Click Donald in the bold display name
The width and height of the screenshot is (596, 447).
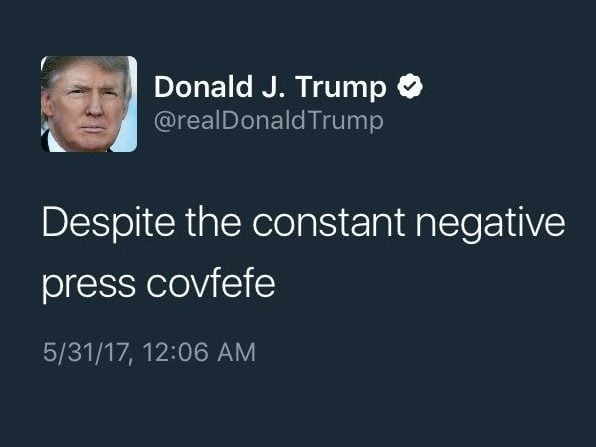click(x=203, y=87)
